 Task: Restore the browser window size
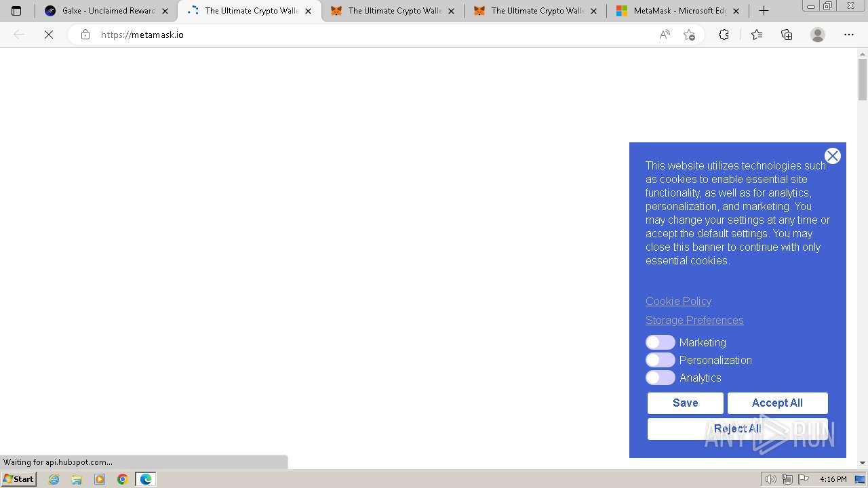coord(828,5)
